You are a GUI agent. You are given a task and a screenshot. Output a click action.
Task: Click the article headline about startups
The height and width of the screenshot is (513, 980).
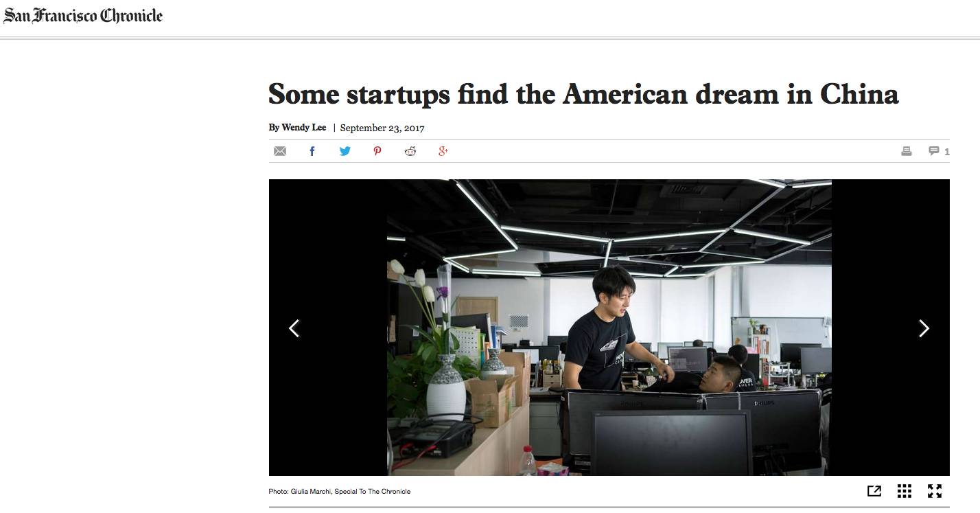583,94
